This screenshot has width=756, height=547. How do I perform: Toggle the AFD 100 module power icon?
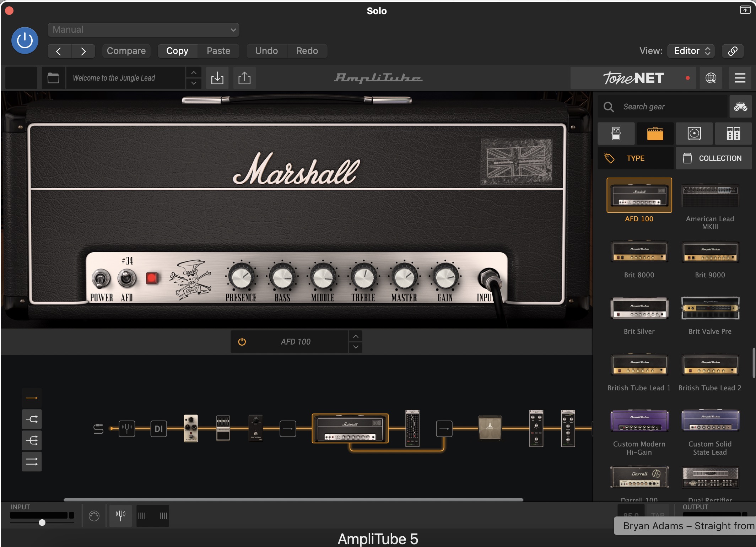[242, 342]
